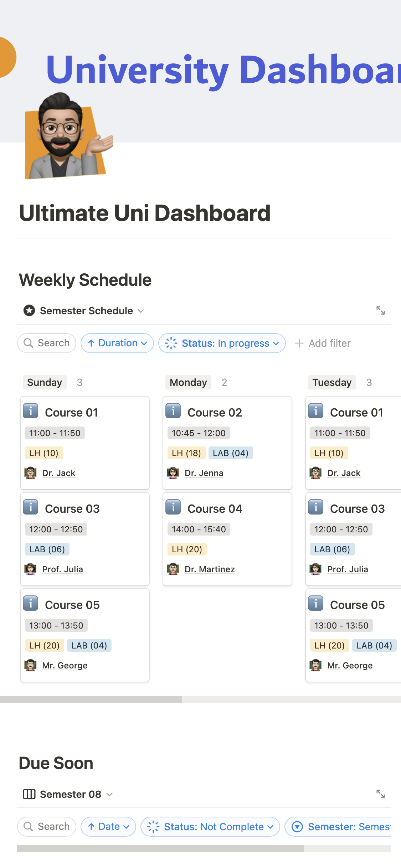Screen dimensions: 401x868
Task: Expand the Due Soon database to full page
Action: (x=380, y=794)
